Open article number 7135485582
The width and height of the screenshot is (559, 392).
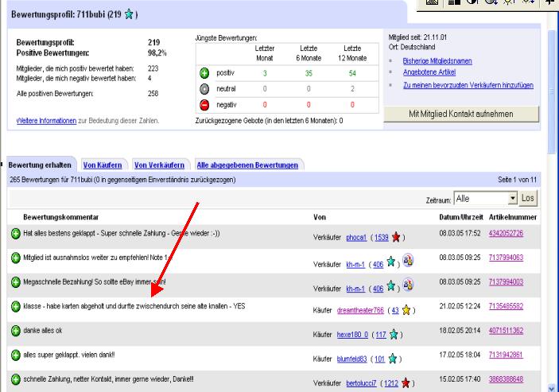[x=513, y=305]
